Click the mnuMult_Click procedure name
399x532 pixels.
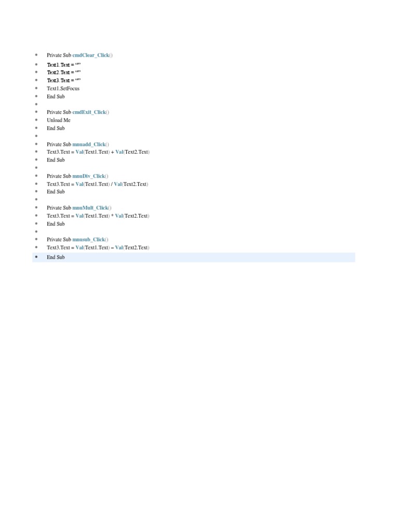pos(91,208)
